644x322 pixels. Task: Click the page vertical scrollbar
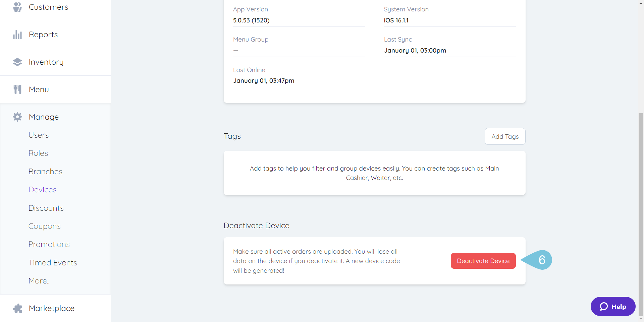point(641,214)
